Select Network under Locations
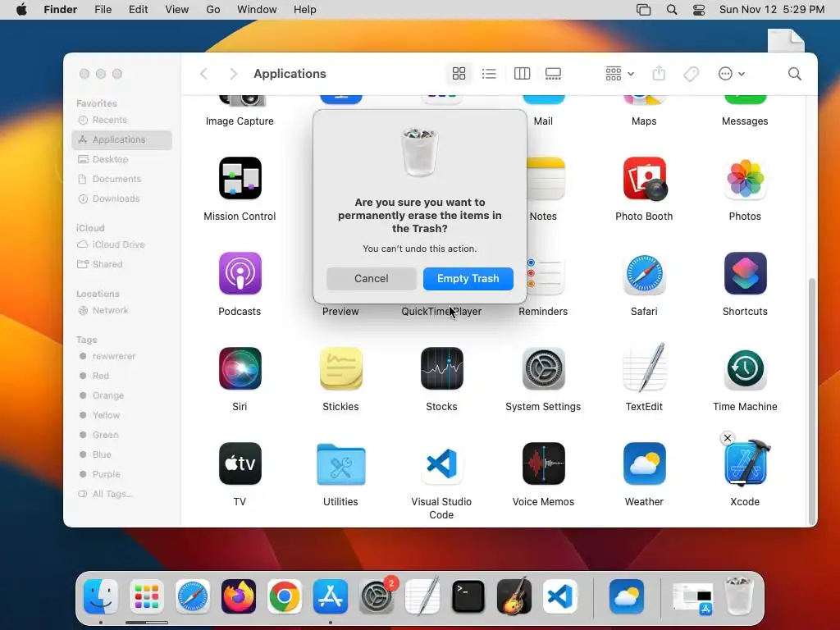Screen dimensions: 840x630 [122, 310]
